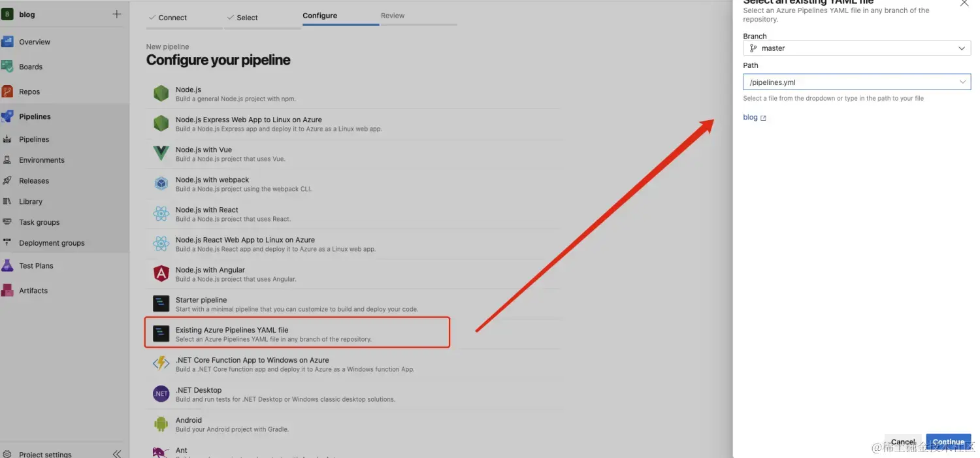Click the Releases rocket icon
The image size is (980, 458).
[7, 181]
